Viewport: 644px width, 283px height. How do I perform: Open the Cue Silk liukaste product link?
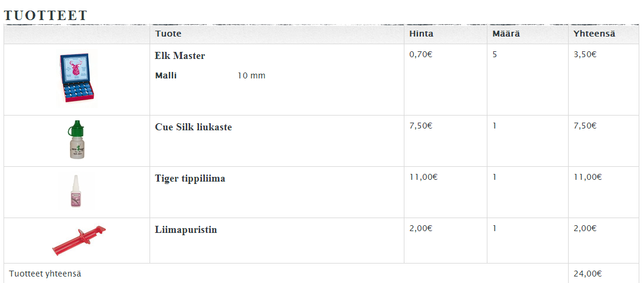pos(193,127)
